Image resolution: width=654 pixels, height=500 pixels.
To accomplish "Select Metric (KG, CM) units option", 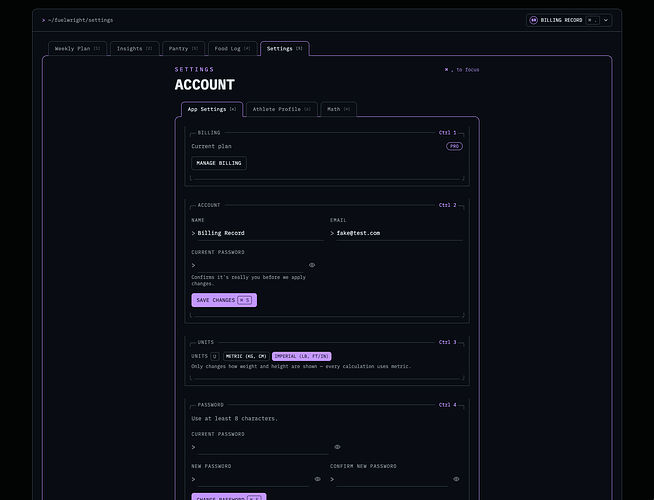I will [246, 356].
